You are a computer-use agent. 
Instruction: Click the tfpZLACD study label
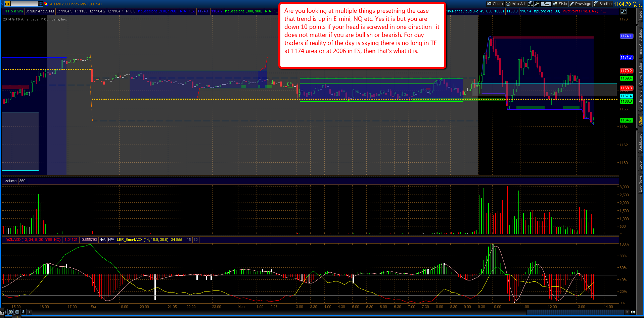pyautogui.click(x=32, y=240)
